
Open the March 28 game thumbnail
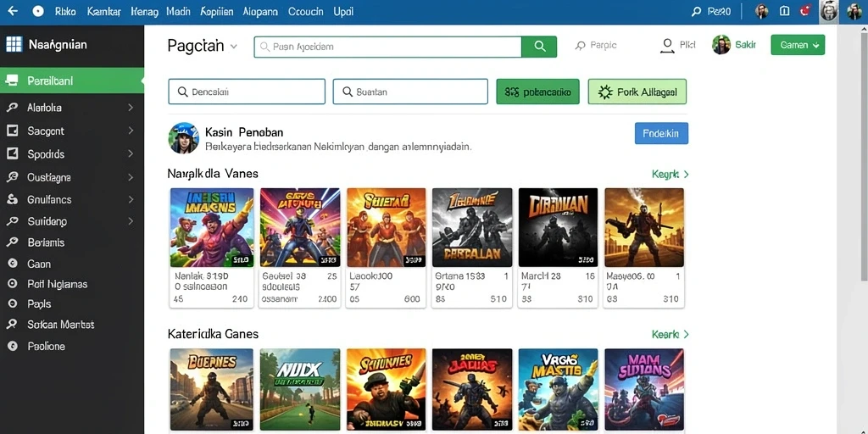558,227
